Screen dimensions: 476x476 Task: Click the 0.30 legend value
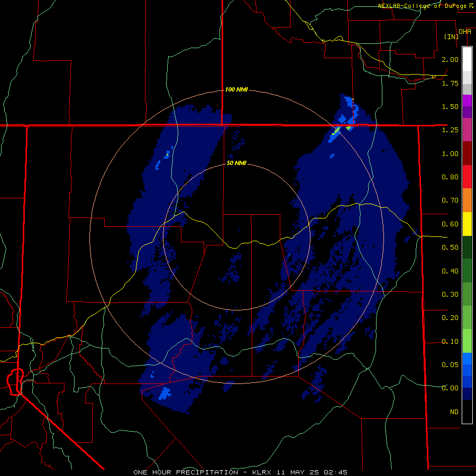pos(450,295)
